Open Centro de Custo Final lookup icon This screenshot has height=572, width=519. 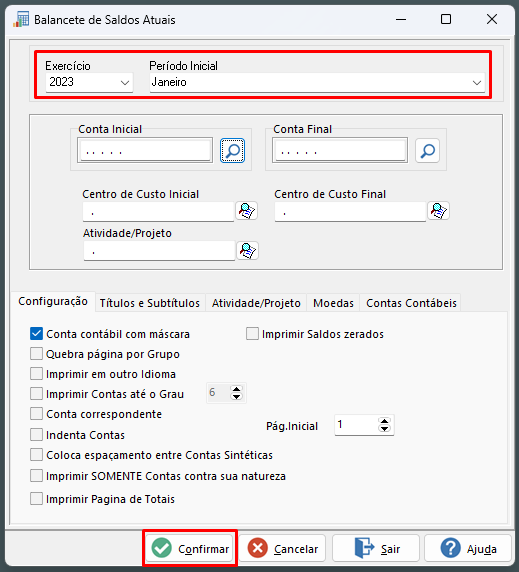438,210
